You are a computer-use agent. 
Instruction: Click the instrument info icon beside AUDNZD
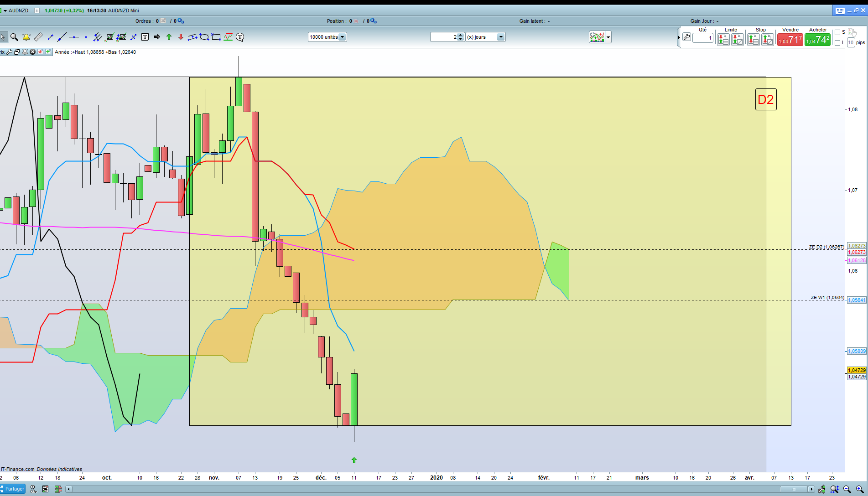[36, 10]
